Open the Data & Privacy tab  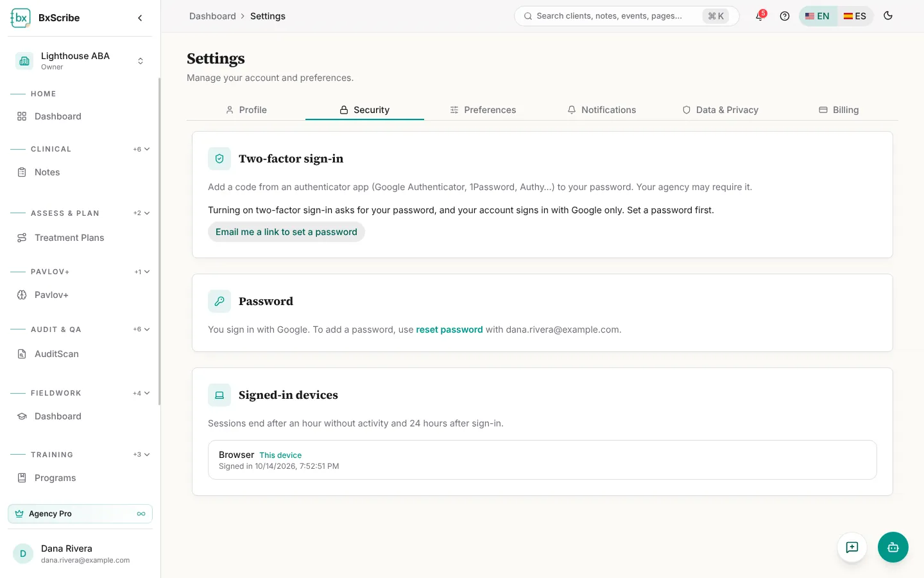click(720, 110)
